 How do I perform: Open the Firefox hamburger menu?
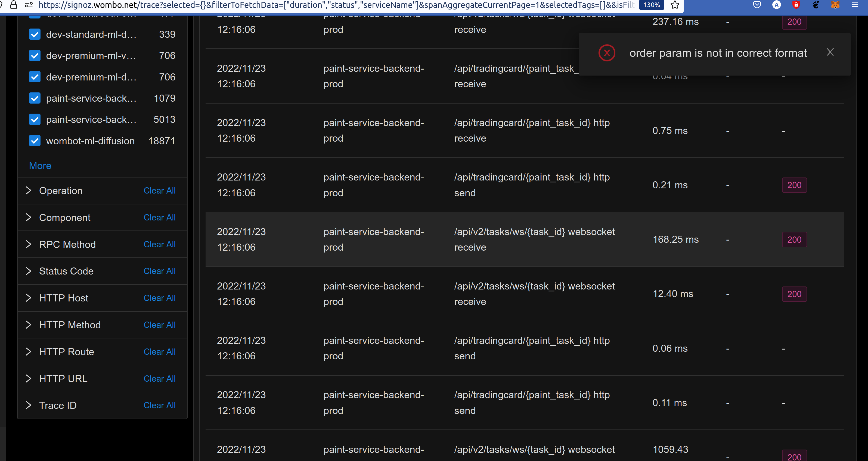[855, 5]
